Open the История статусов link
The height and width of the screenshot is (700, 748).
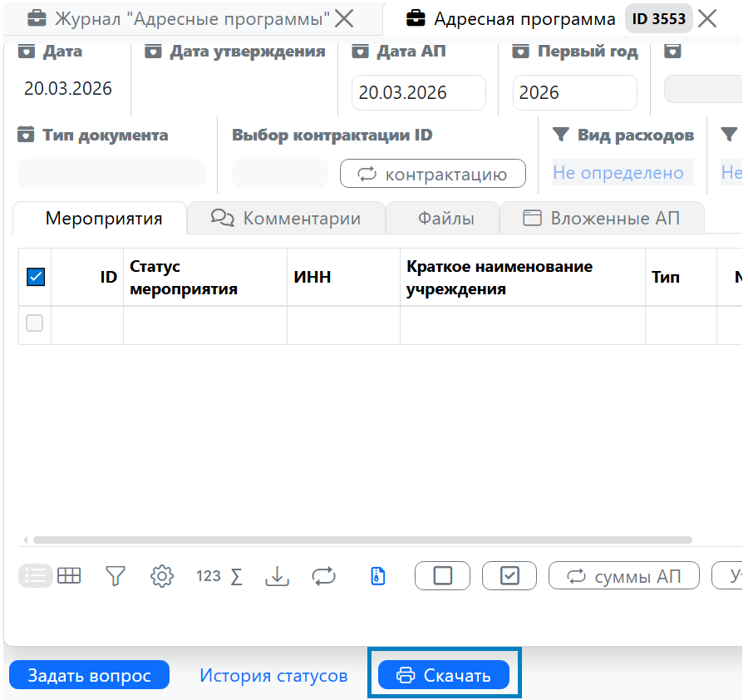(273, 675)
